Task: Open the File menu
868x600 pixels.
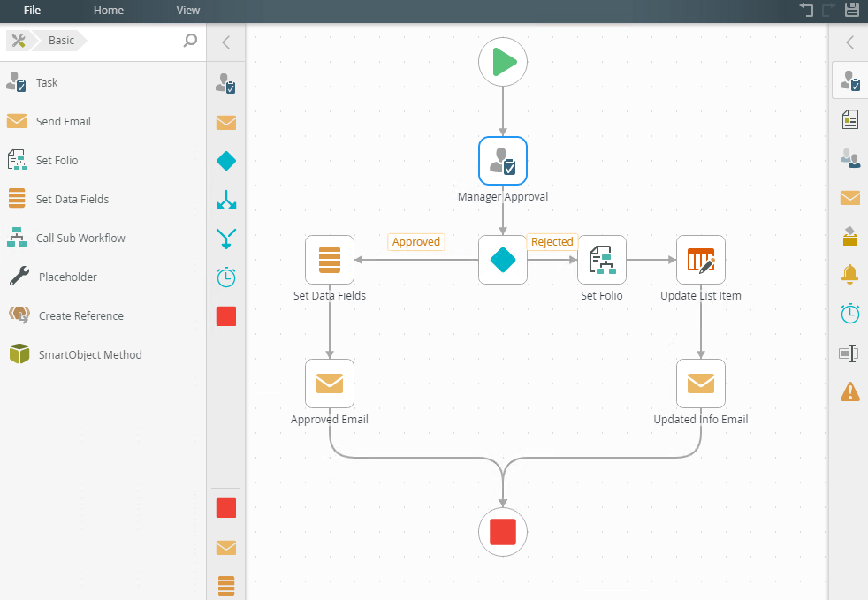Action: click(33, 11)
